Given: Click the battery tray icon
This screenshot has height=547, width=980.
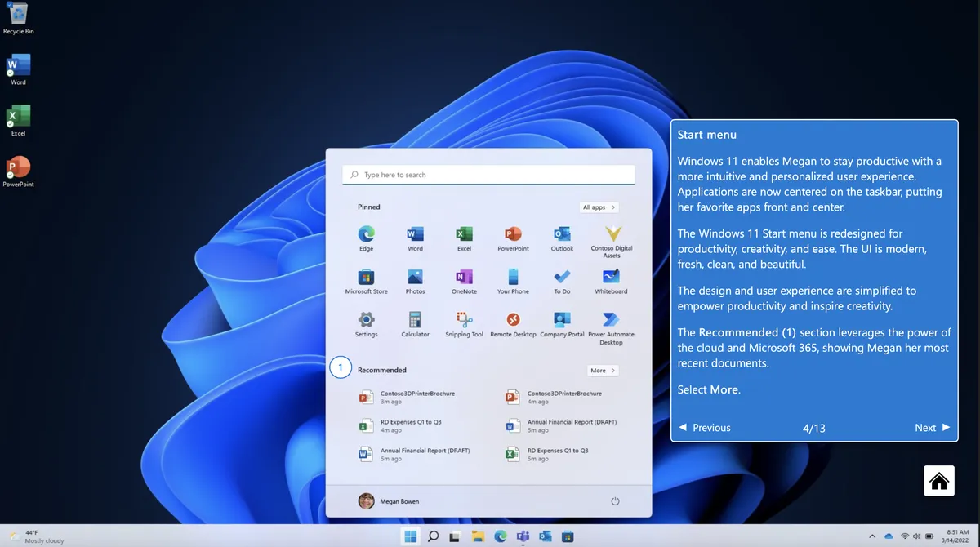Looking at the screenshot, I should coord(929,536).
